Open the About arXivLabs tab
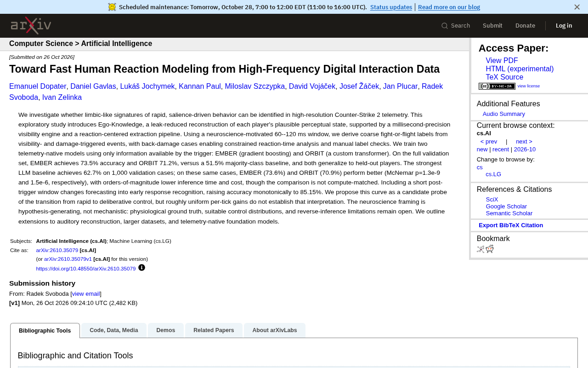588x368 pixels. click(275, 330)
